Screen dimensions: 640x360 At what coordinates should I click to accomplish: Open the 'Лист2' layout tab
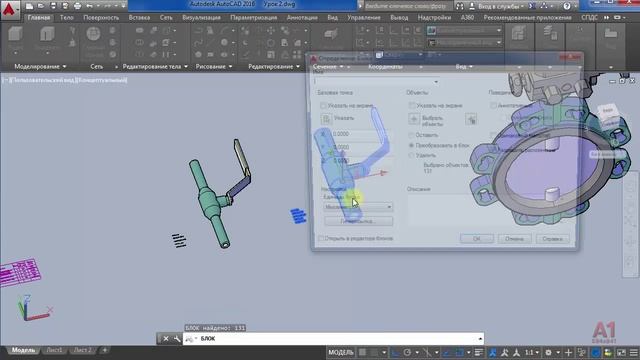(x=82, y=350)
